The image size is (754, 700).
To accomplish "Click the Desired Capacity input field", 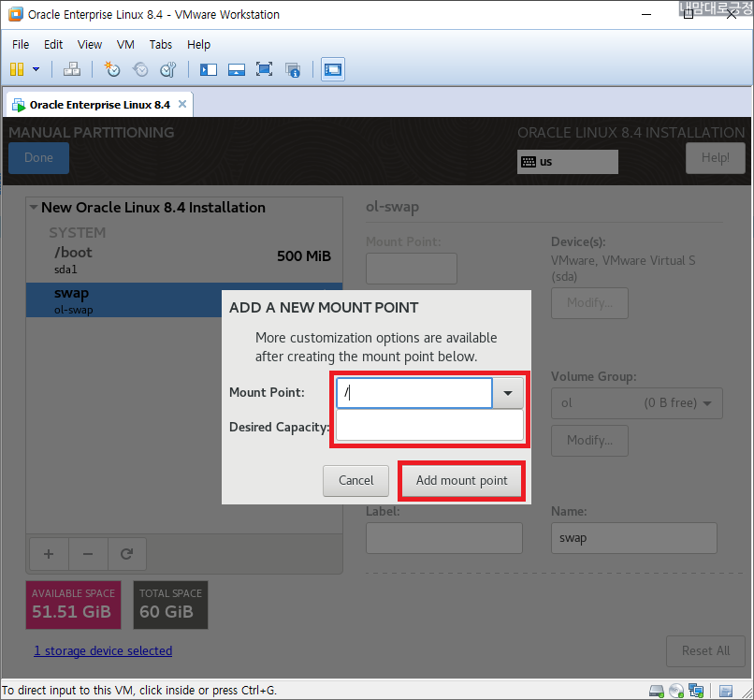I will coord(429,425).
